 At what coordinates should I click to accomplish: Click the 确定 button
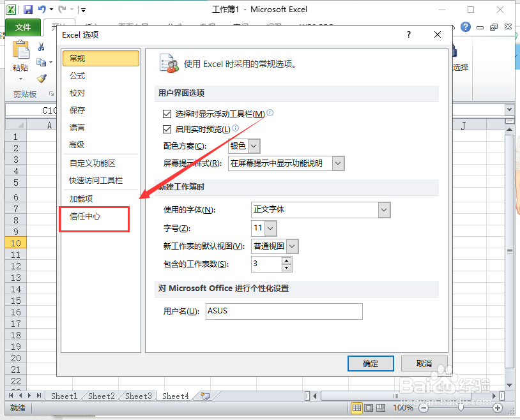click(x=371, y=364)
